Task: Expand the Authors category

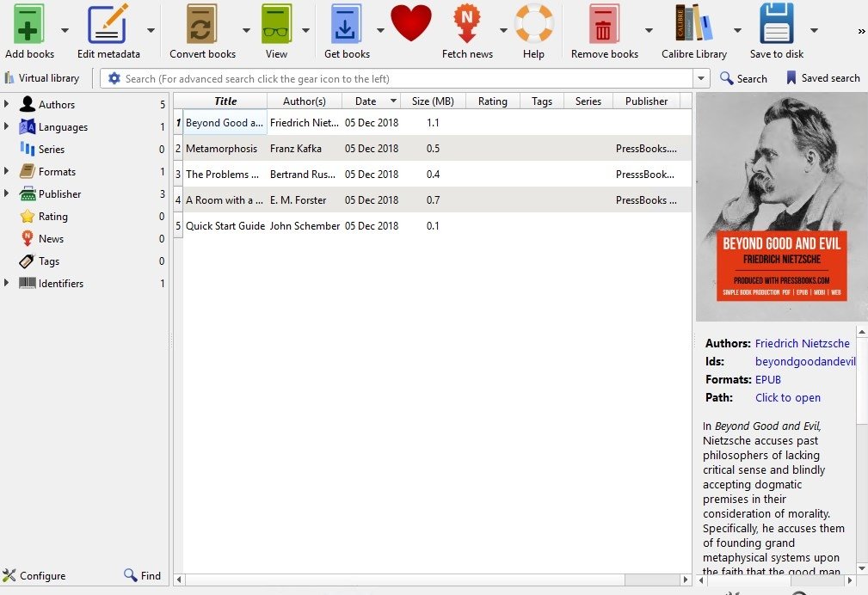Action: [6, 104]
